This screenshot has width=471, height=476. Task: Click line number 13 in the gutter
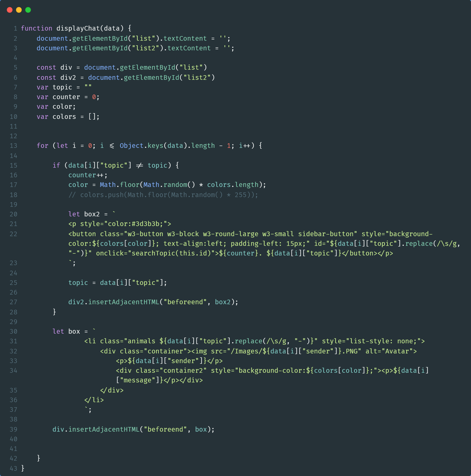point(14,146)
